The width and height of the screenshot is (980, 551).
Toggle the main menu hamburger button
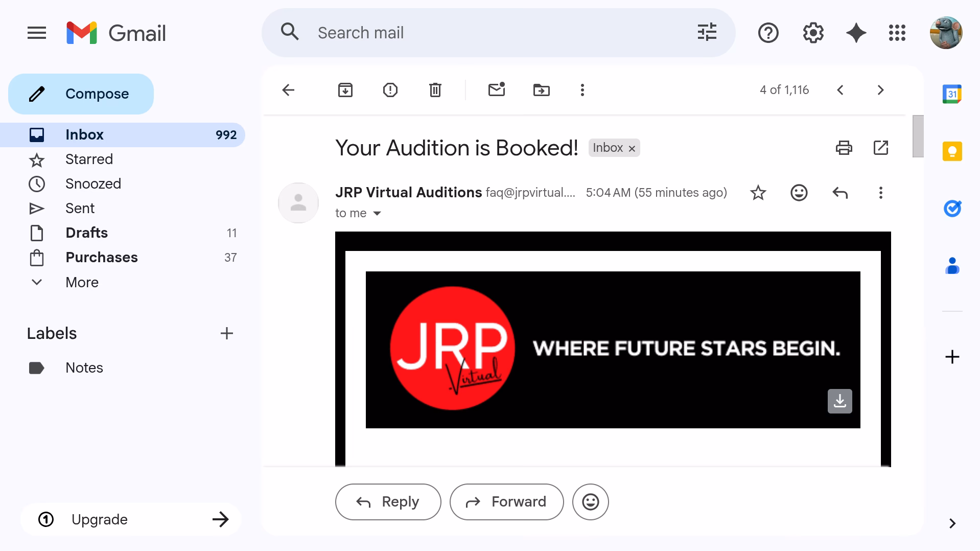point(37,33)
